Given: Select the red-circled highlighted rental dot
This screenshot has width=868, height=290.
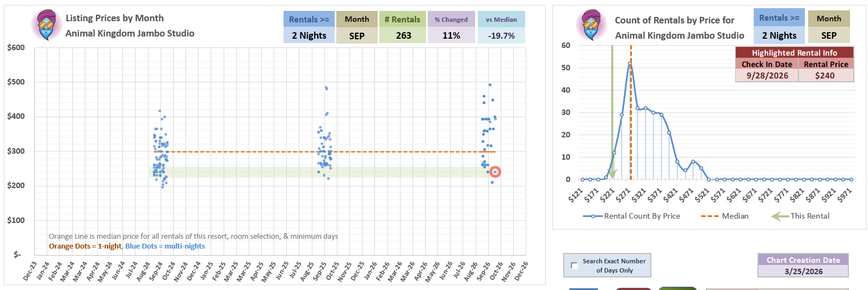Looking at the screenshot, I should click(x=495, y=172).
